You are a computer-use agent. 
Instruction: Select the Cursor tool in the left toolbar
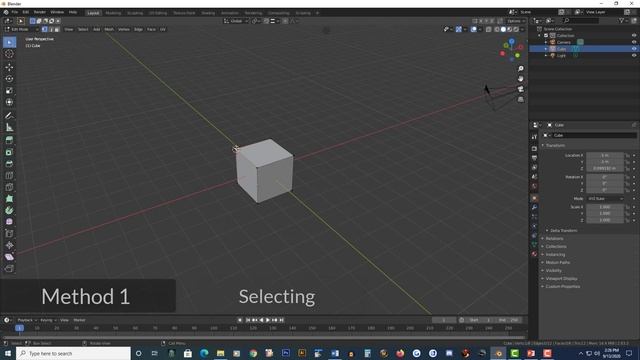[9, 54]
